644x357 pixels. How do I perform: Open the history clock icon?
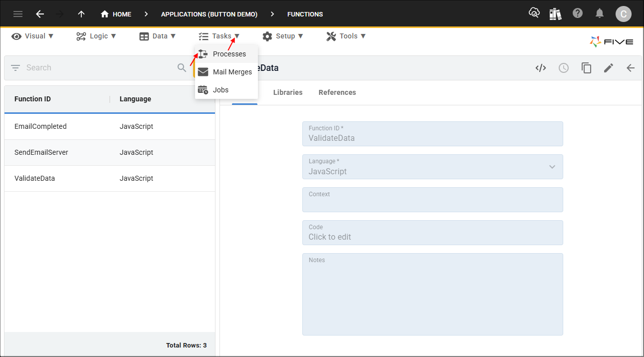point(564,68)
